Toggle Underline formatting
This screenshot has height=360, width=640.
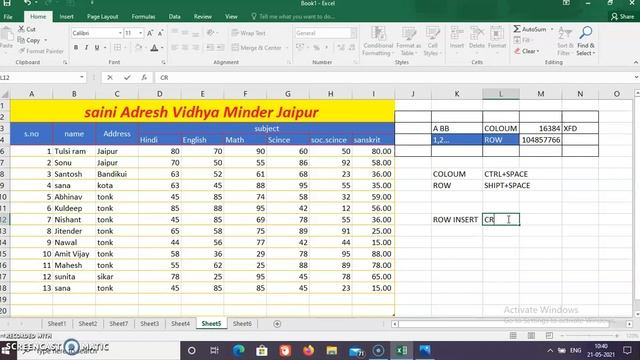click(97, 48)
